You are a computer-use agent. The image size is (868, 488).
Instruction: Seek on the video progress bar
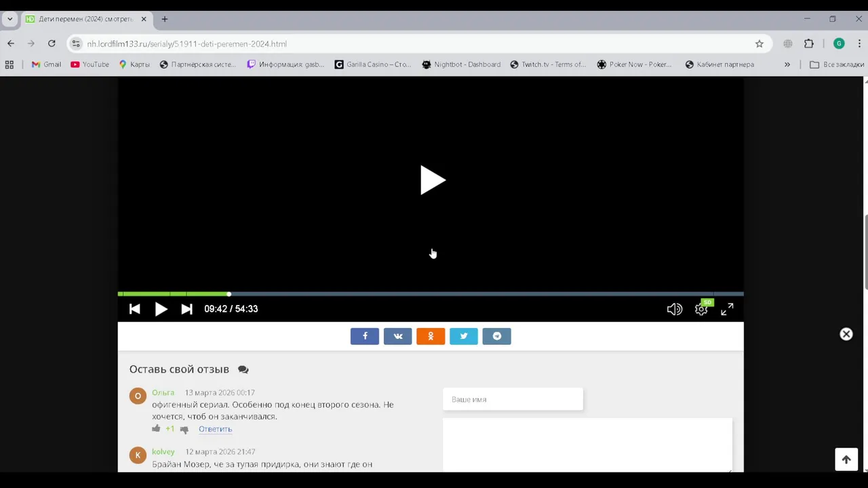pyautogui.click(x=431, y=294)
